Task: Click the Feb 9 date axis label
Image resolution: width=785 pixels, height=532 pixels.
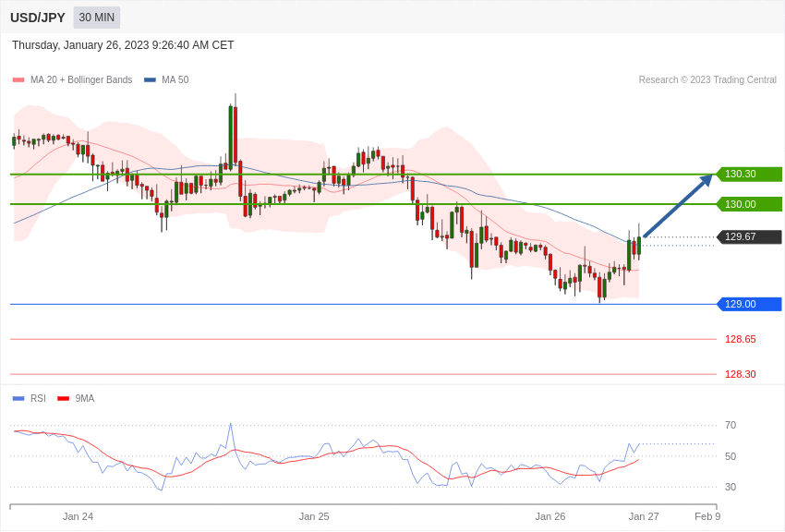Action: coord(707,516)
